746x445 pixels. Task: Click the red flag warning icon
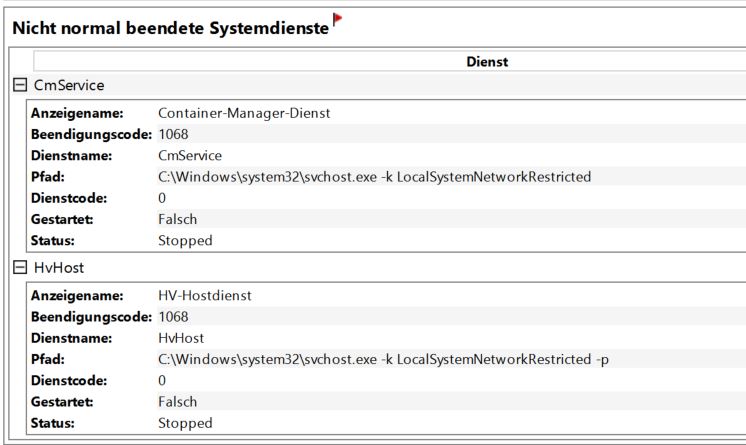[x=337, y=20]
